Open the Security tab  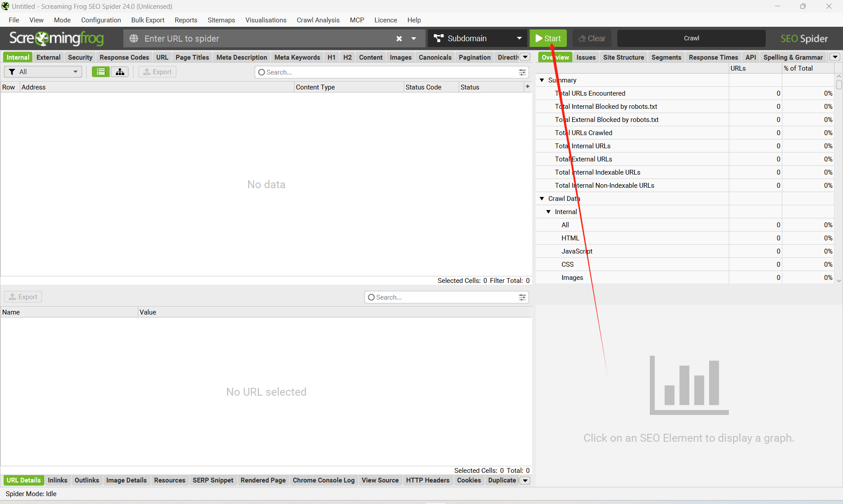(x=80, y=57)
